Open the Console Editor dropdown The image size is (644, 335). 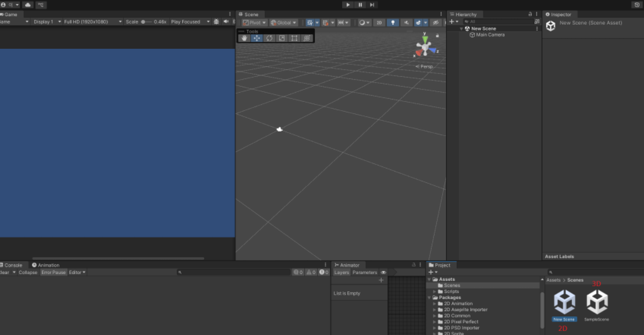pos(77,272)
